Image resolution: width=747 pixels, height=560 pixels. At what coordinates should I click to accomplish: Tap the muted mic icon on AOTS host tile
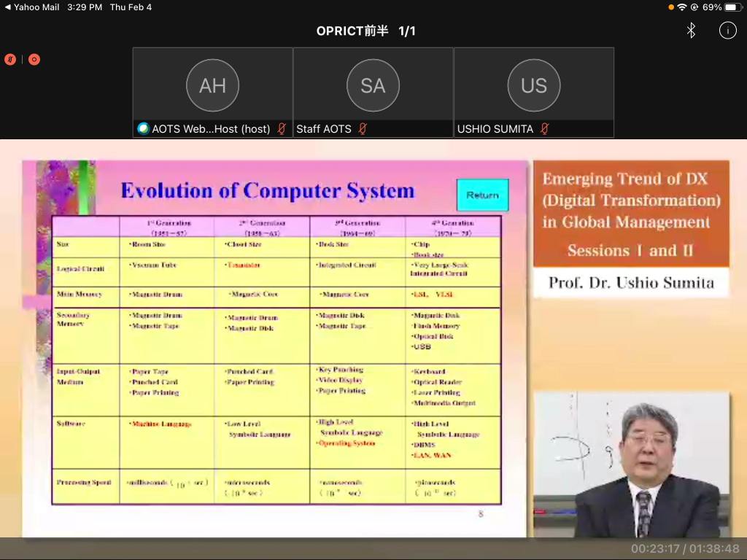(x=282, y=129)
